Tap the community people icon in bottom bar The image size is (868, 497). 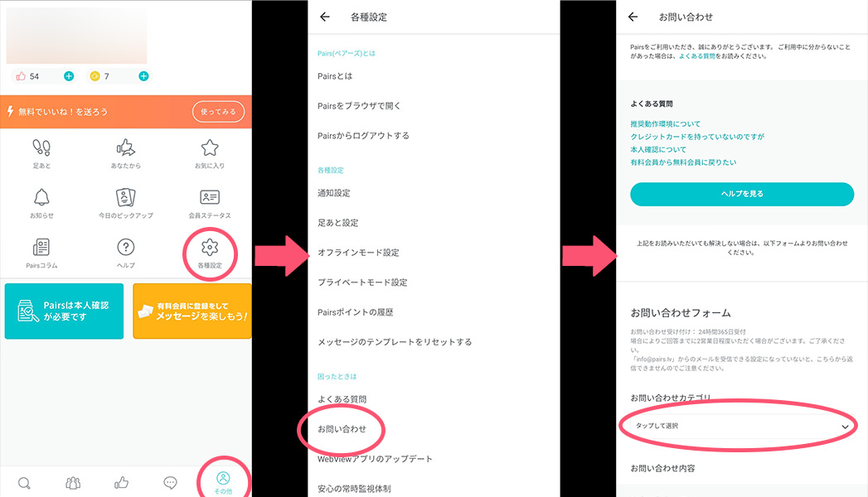[72, 483]
